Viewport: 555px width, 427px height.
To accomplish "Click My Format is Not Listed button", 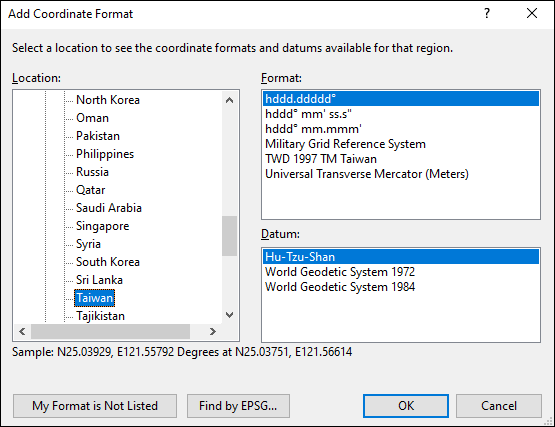I will (95, 406).
